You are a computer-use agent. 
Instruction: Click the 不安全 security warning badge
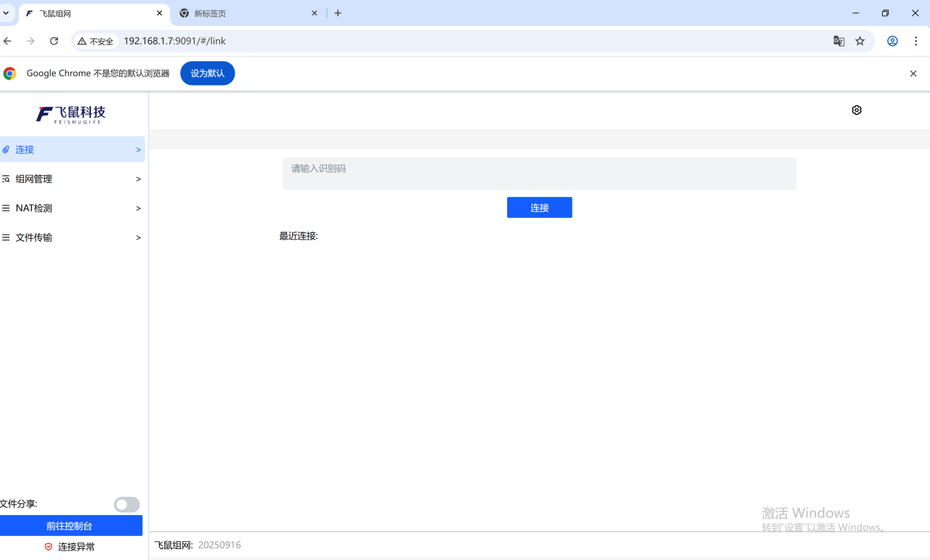(97, 41)
